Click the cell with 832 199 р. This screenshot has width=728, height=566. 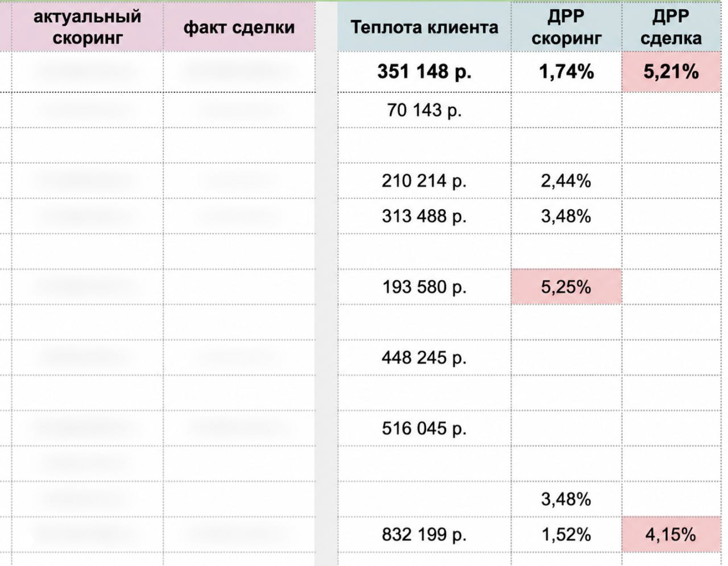(x=424, y=534)
